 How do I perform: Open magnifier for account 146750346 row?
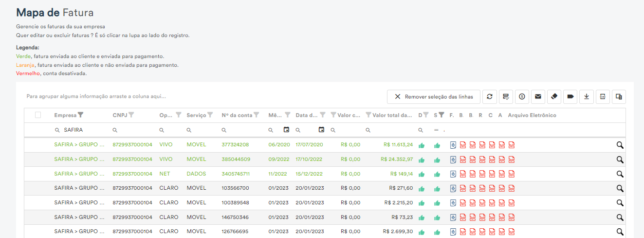[x=620, y=218]
